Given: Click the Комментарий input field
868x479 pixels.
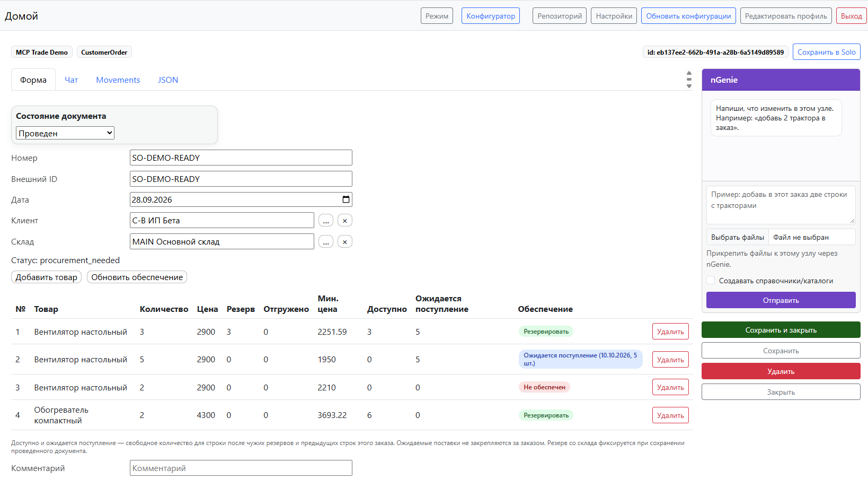Looking at the screenshot, I should coord(241,468).
